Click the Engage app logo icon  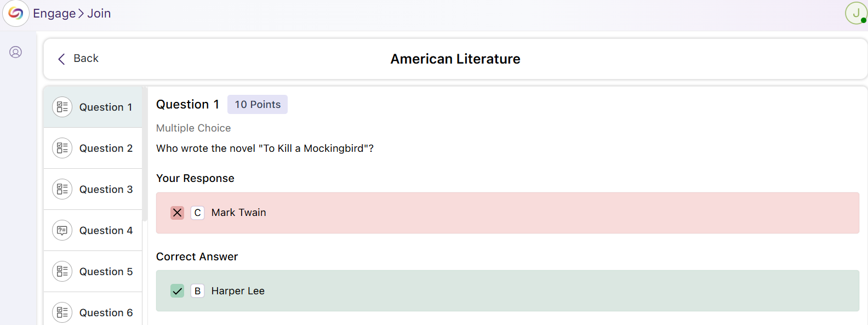[x=16, y=14]
